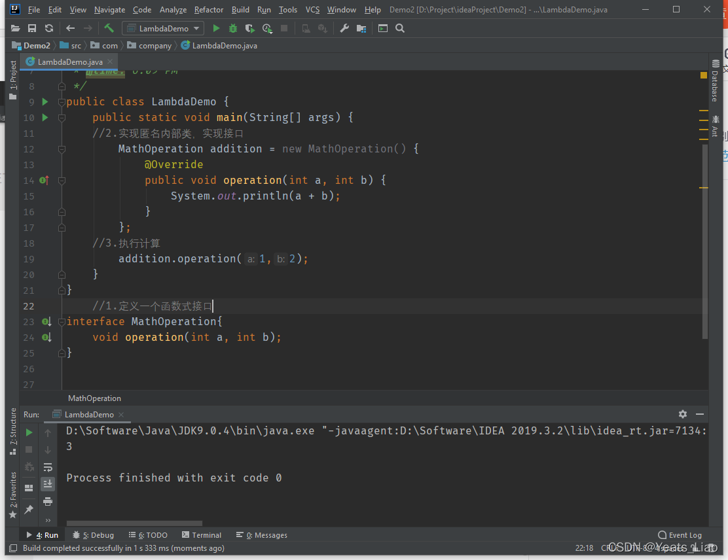Click down arrow in Run console sidebar
Screen dimensions: 728x560
pos(48,449)
